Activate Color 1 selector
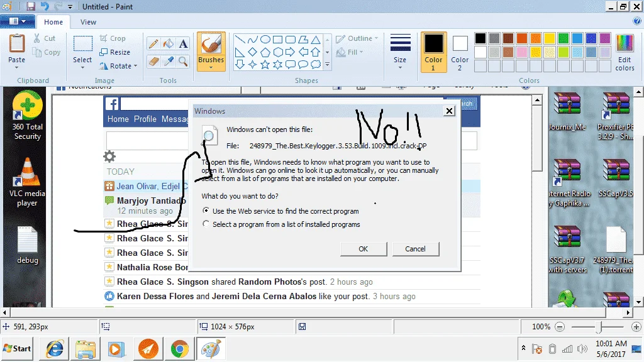This screenshot has height=362, width=644. 433,52
